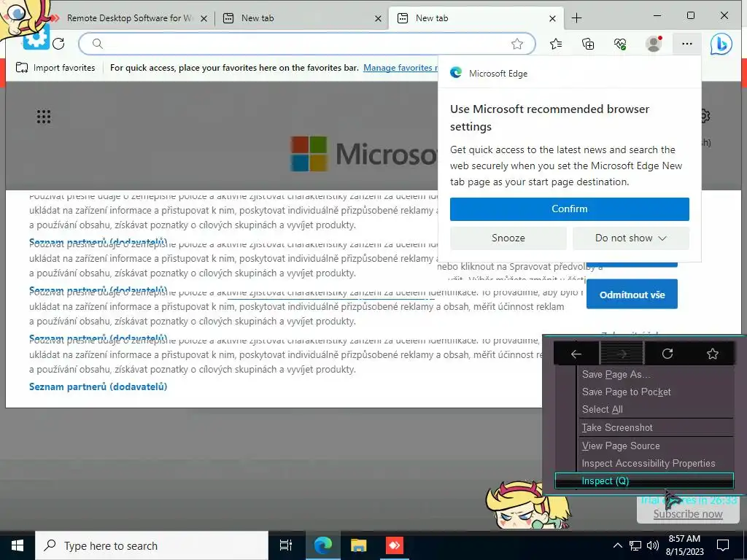The image size is (747, 560).
Task: Open AnyDesk red icon on taskbar
Action: click(394, 545)
